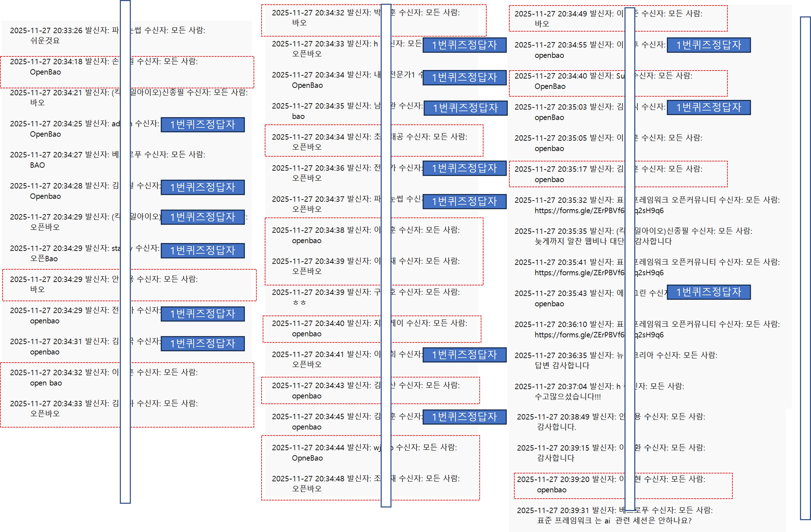This screenshot has height=532, width=811.
Task: Select 1번퀴즈정답자 label on the 20:34:31 message
Action: 202,343
